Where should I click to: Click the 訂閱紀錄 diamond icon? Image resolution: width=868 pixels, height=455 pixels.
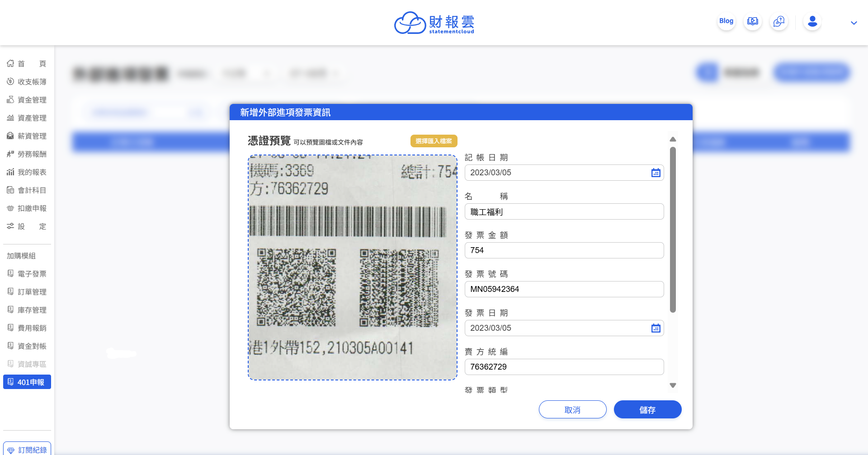click(11, 450)
